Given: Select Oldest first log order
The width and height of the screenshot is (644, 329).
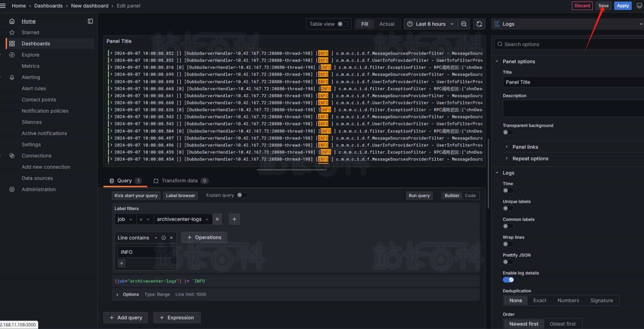Looking at the screenshot, I should pos(562,324).
